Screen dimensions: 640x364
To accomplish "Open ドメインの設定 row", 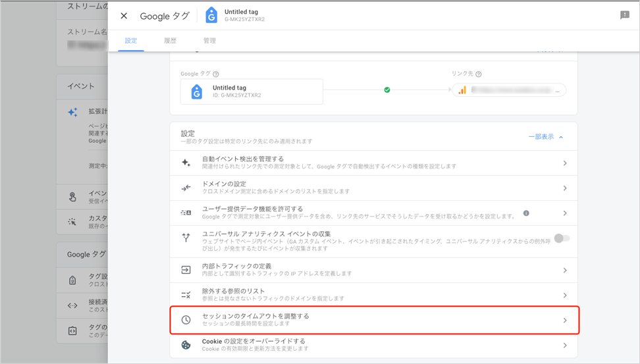I will [x=373, y=188].
